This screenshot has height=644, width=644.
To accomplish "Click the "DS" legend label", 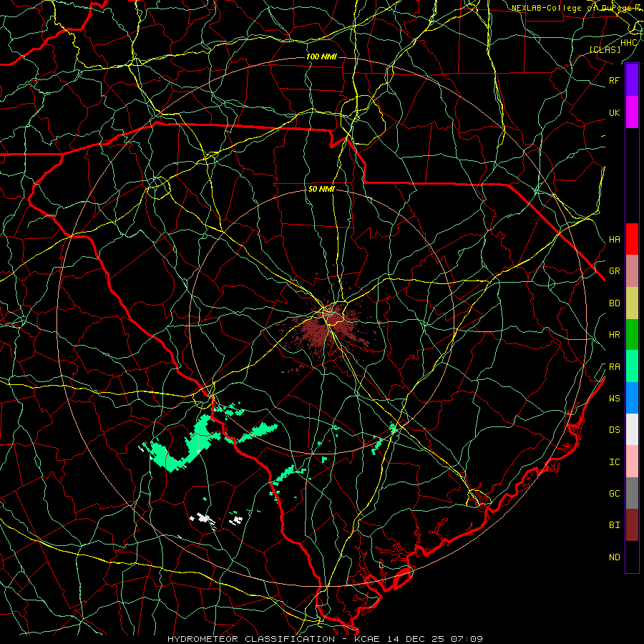I will pyautogui.click(x=614, y=429).
